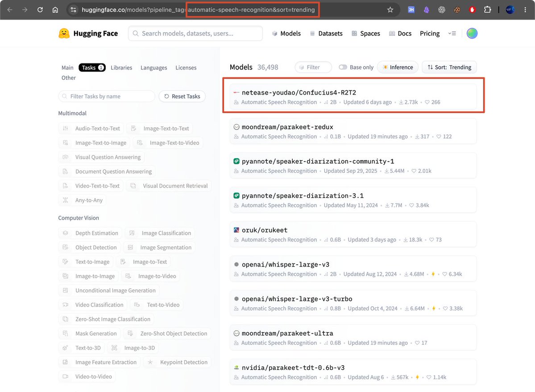
Task: Toggle the Inference filter
Action: coord(398,67)
